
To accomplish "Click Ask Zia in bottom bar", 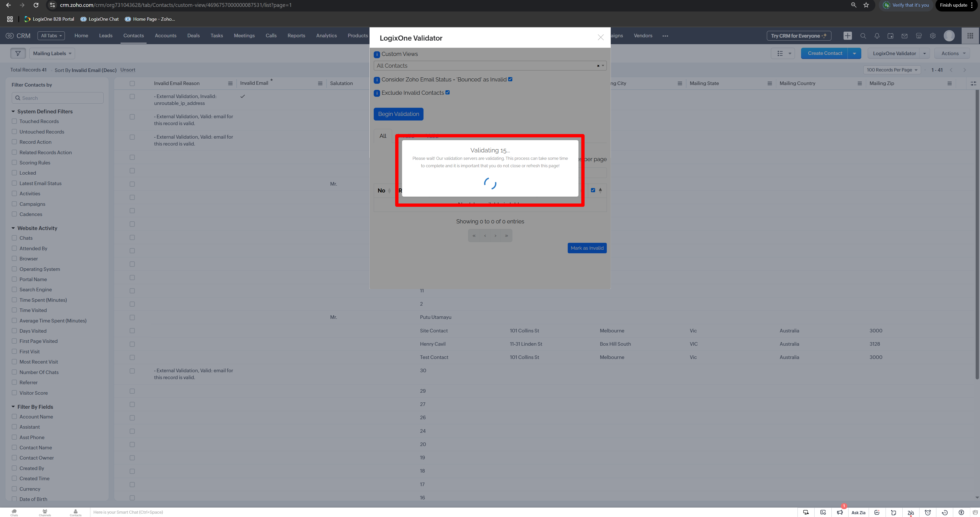I will pyautogui.click(x=858, y=513).
